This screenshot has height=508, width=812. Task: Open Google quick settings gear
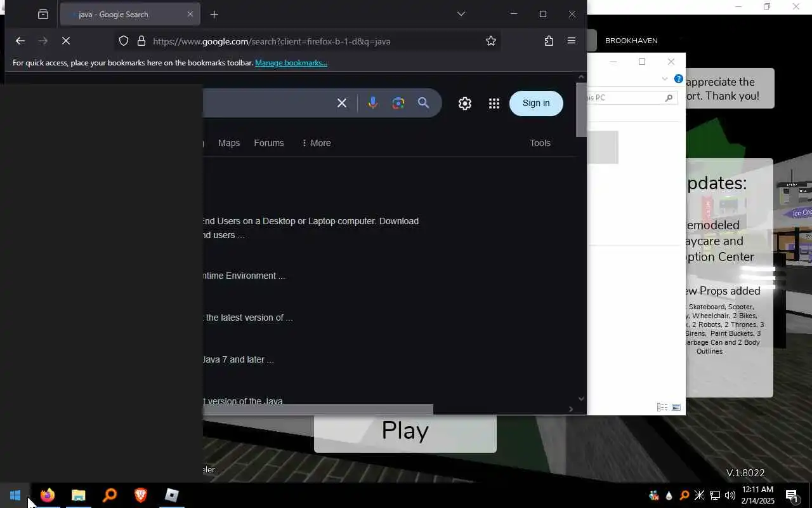(465, 104)
